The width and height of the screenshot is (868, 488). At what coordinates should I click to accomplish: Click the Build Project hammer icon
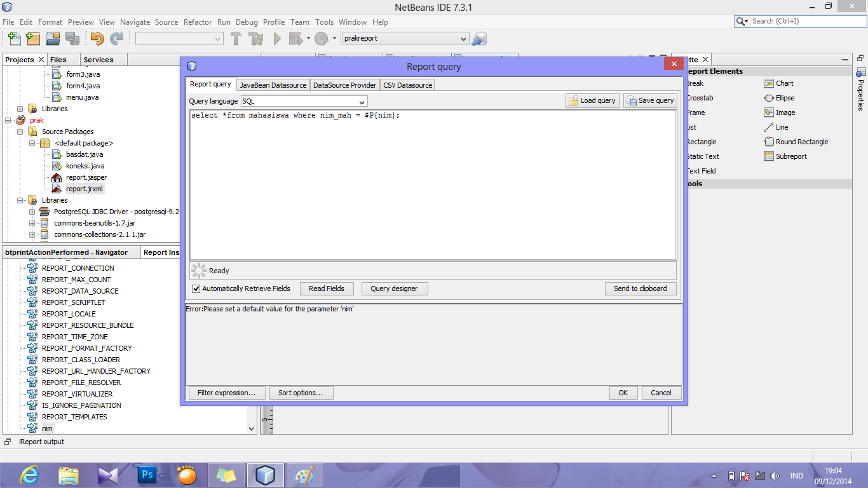(236, 38)
